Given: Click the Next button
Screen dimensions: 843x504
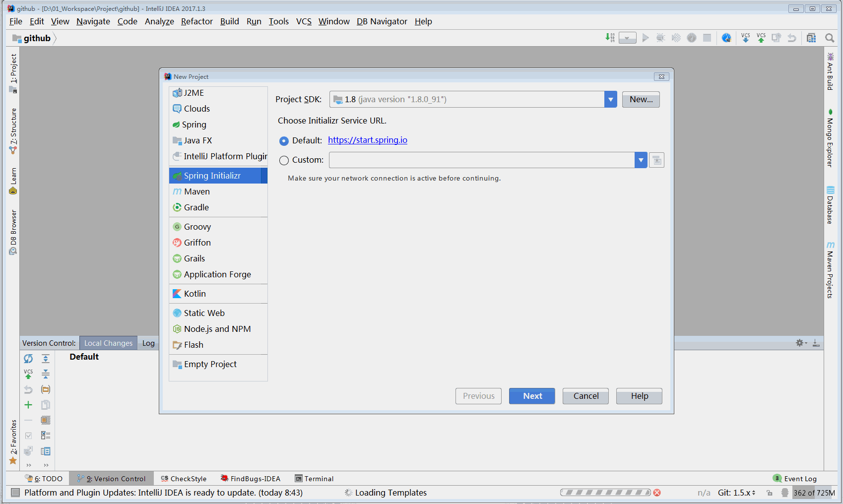Looking at the screenshot, I should tap(532, 396).
